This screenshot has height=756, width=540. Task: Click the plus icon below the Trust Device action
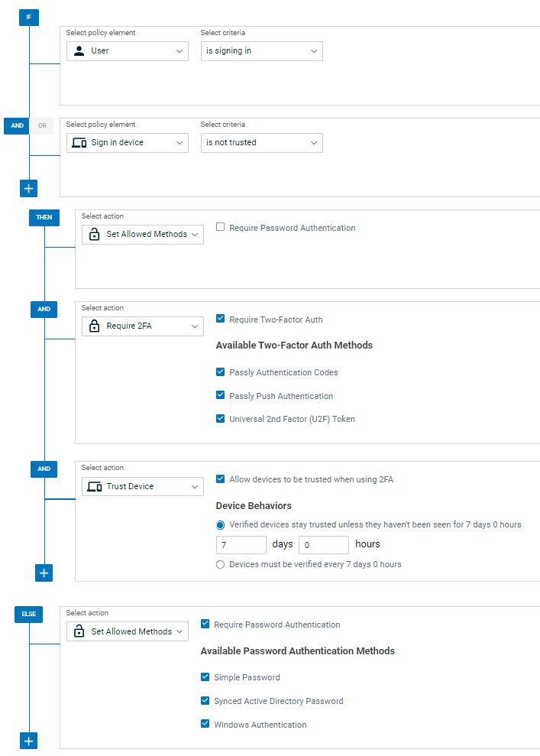44,573
